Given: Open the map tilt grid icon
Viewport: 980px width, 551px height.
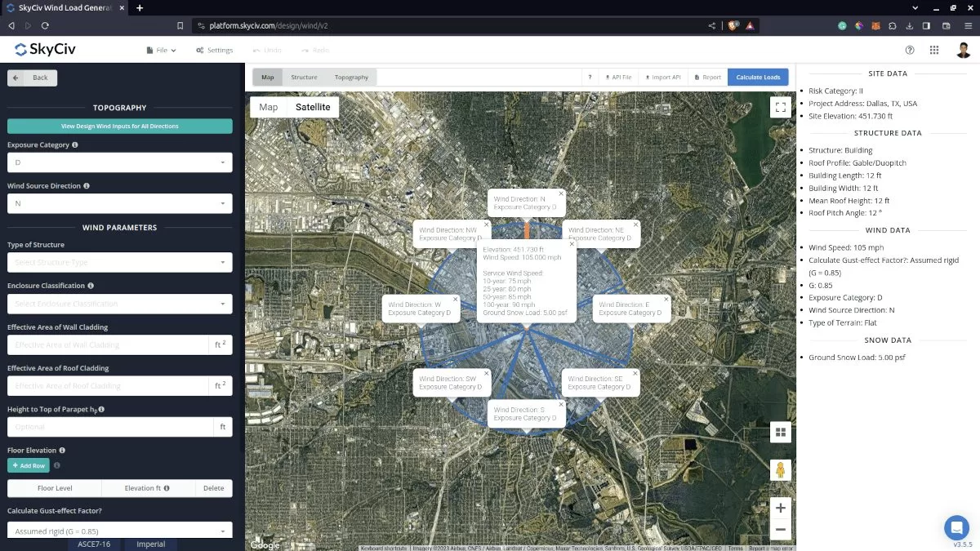Looking at the screenshot, I should (781, 433).
